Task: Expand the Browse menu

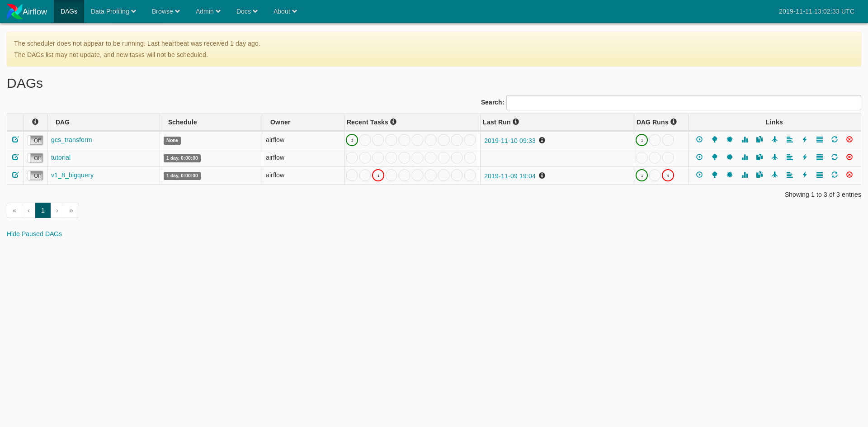Action: (166, 11)
